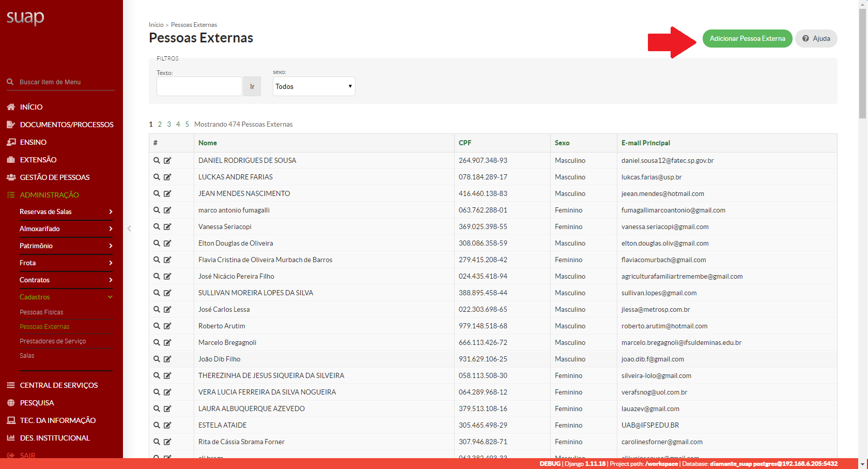Click the menu search magnifier icon
The image size is (868, 469).
point(10,82)
